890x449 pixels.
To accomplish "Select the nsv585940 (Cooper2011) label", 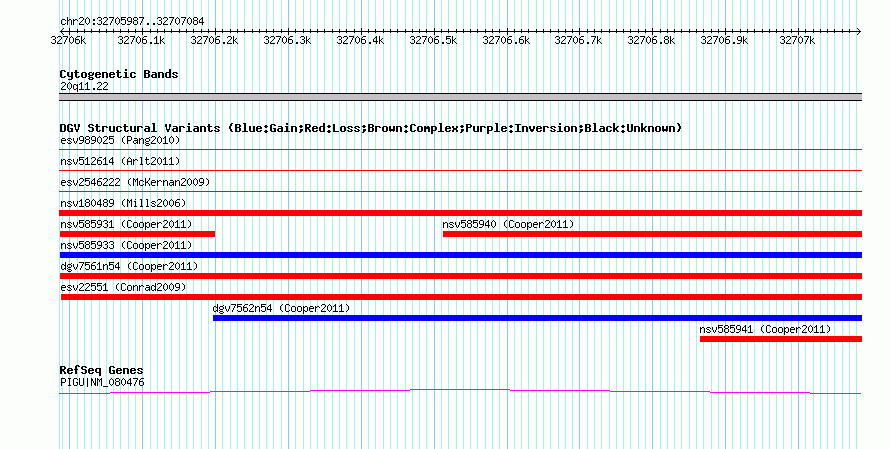I will (x=508, y=224).
